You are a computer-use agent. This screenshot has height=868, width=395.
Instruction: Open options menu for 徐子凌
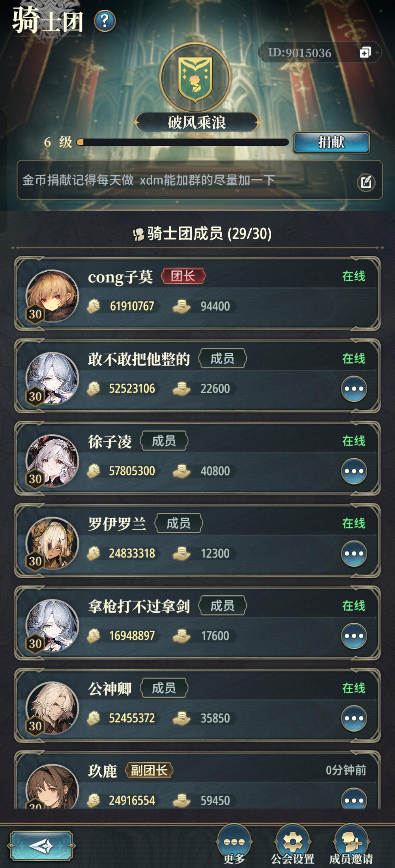pos(354,471)
